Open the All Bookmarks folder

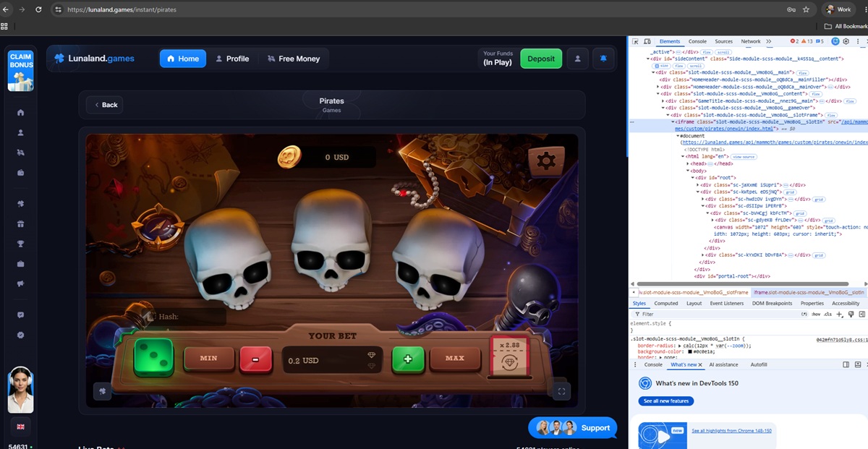(846, 26)
